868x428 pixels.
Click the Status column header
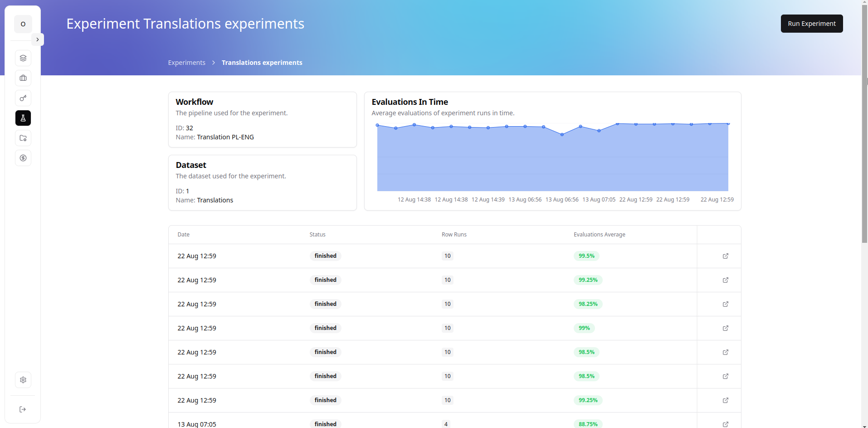point(317,235)
